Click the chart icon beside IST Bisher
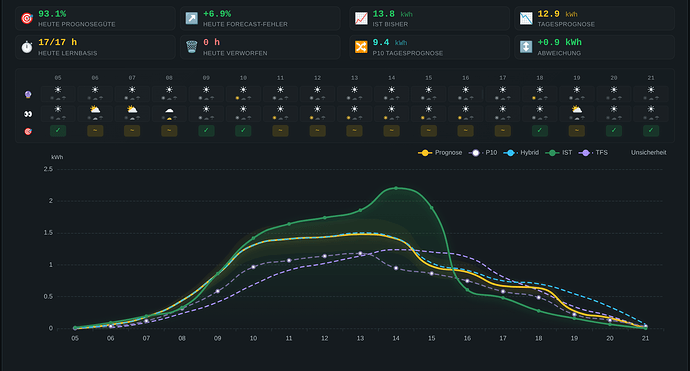 (361, 18)
